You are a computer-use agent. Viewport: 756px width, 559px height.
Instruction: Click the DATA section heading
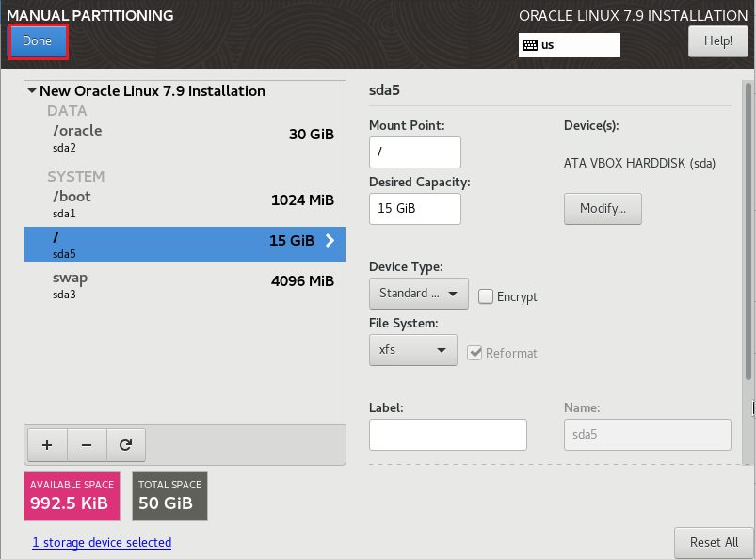pyautogui.click(x=67, y=111)
